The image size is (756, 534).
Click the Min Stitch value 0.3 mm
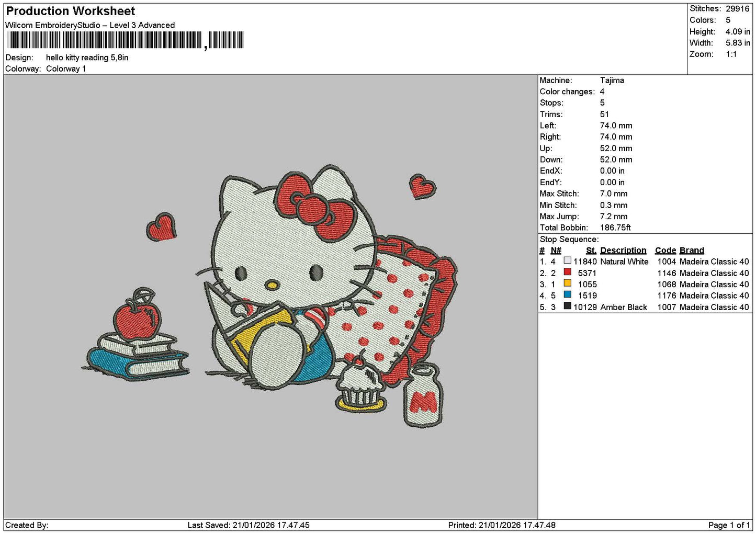click(x=614, y=205)
